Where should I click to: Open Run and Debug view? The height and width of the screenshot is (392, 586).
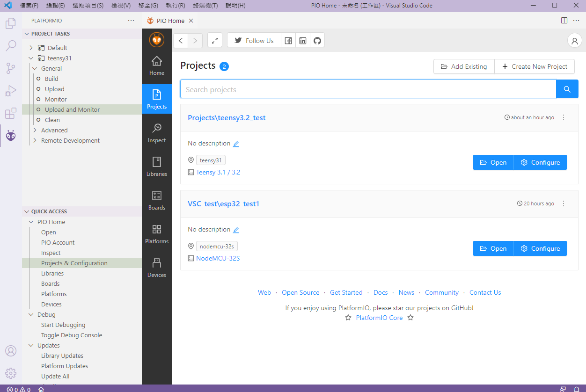(11, 91)
